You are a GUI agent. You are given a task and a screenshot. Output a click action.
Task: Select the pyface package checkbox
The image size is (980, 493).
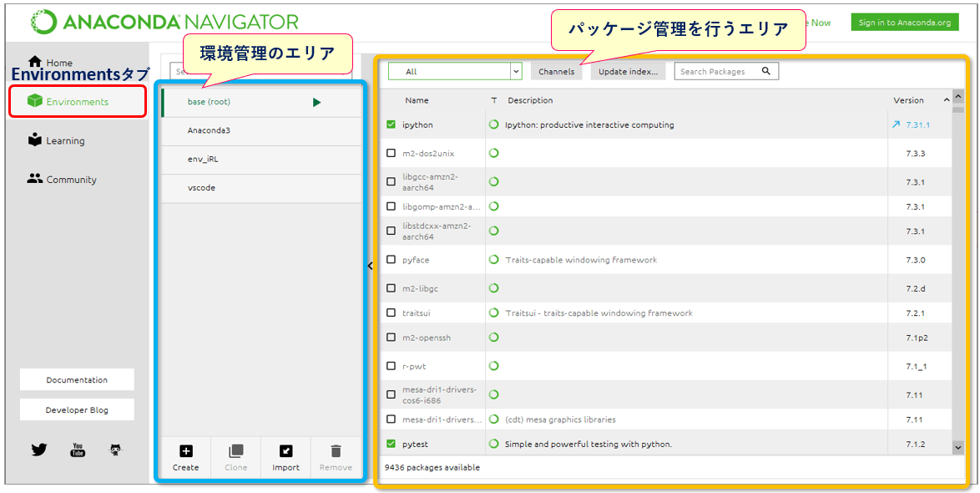pos(391,259)
